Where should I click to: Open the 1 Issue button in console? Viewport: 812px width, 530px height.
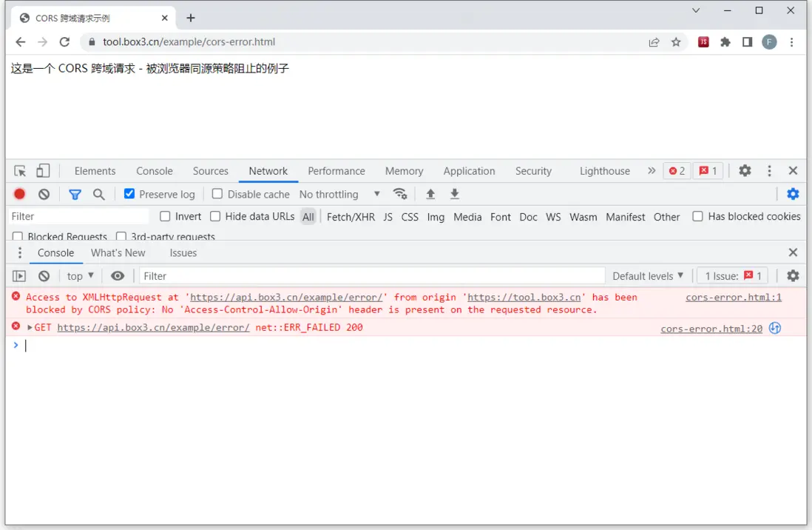point(733,276)
